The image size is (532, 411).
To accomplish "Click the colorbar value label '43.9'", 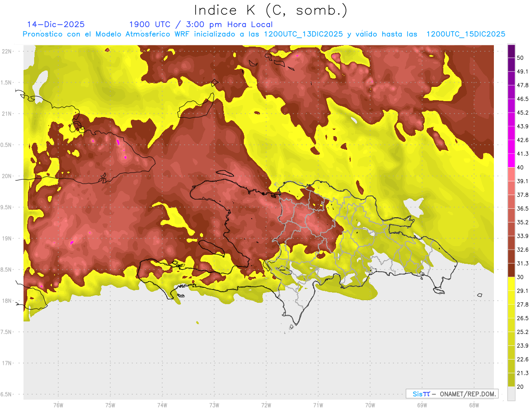I will coord(523,126).
